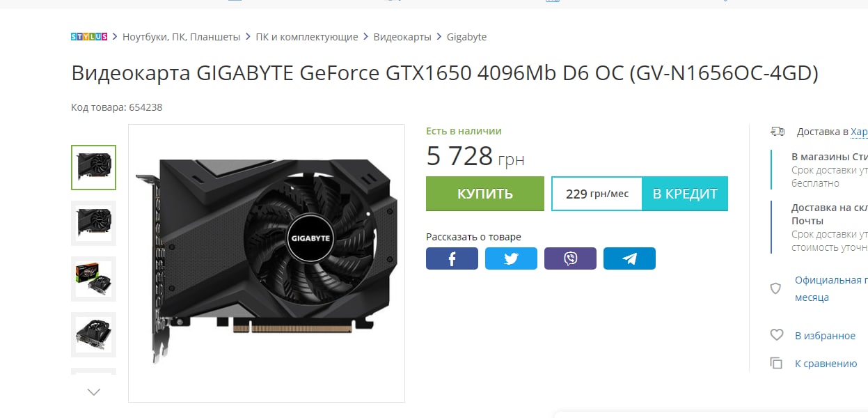Expand thumbnail list with down chevron
The image size is (868, 418).
point(94,392)
